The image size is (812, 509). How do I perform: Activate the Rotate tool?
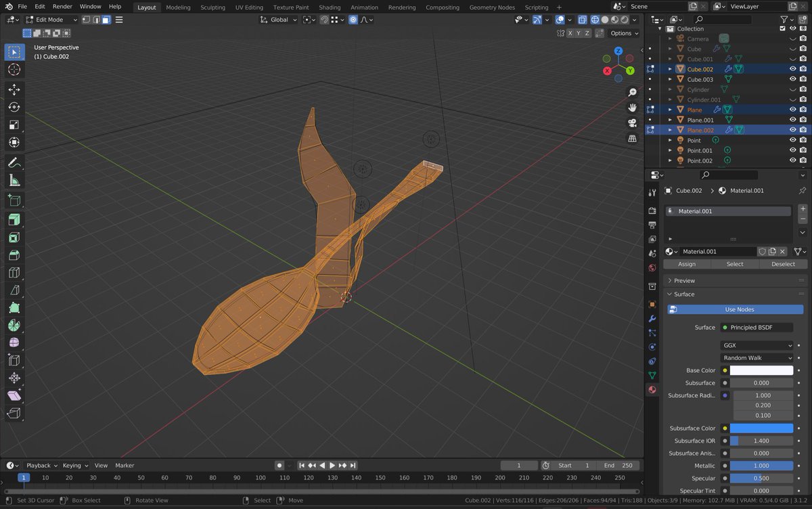click(14, 107)
